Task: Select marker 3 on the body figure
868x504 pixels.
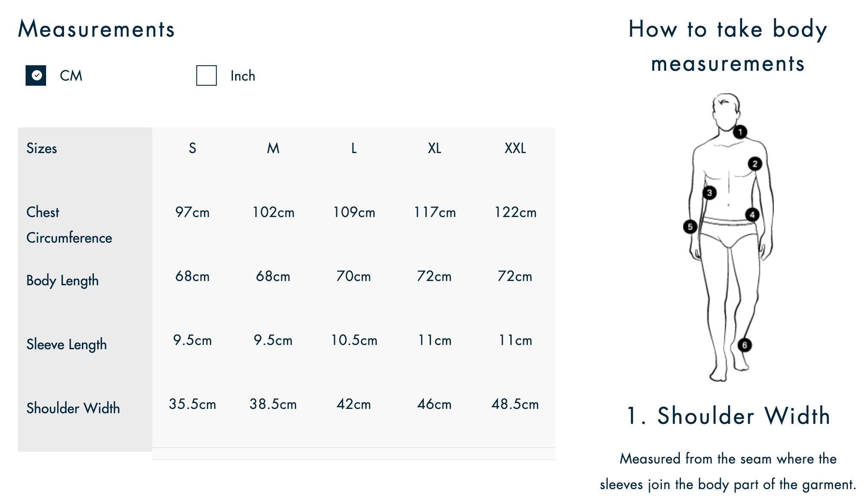Action: click(709, 193)
